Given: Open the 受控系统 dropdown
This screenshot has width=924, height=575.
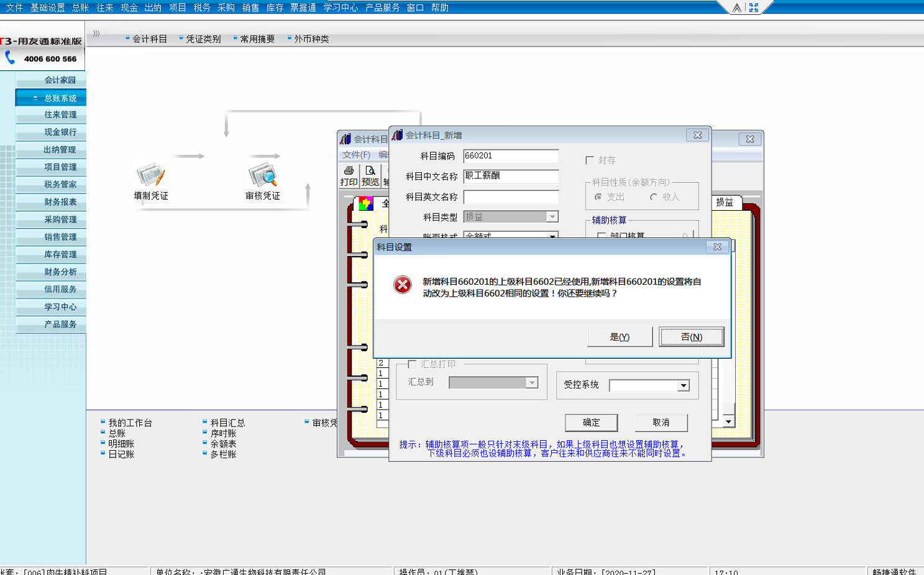Looking at the screenshot, I should (x=684, y=385).
